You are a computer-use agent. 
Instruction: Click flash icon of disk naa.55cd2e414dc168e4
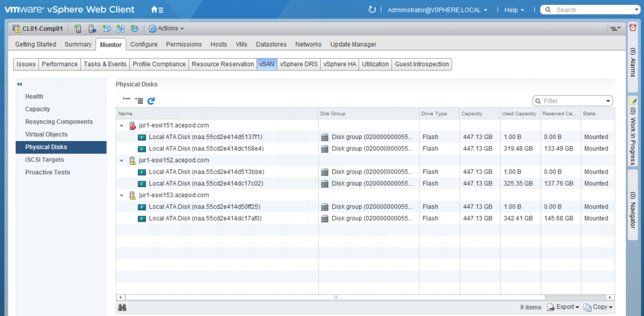click(x=142, y=149)
